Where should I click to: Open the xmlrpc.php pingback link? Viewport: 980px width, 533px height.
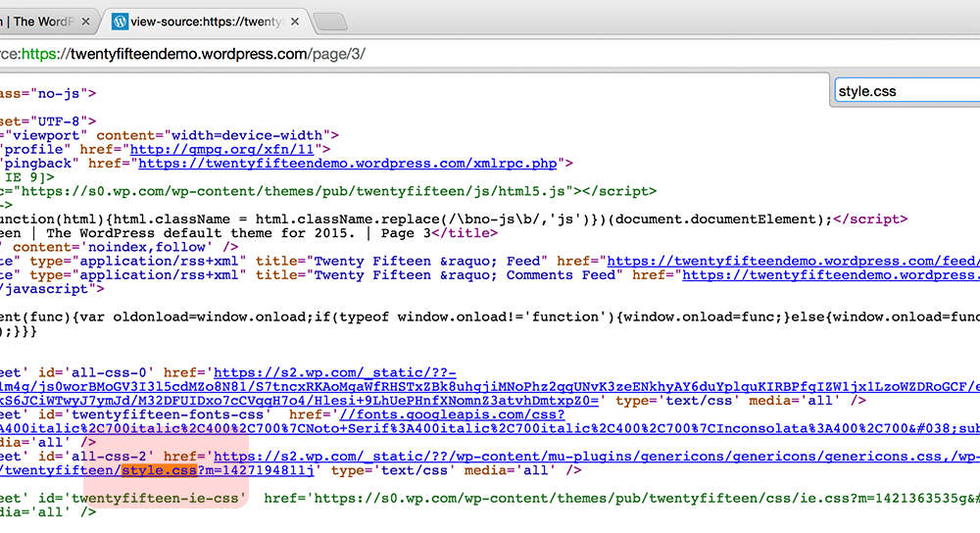(348, 163)
